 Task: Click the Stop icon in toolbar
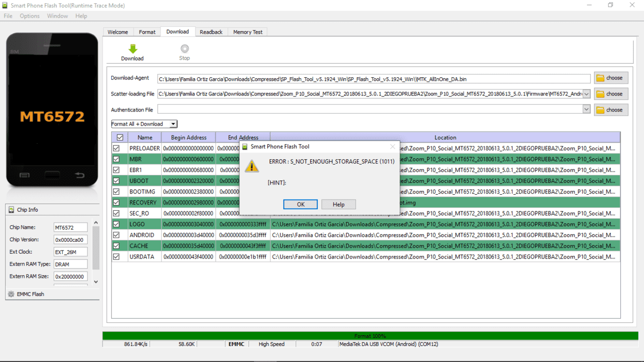click(x=185, y=49)
